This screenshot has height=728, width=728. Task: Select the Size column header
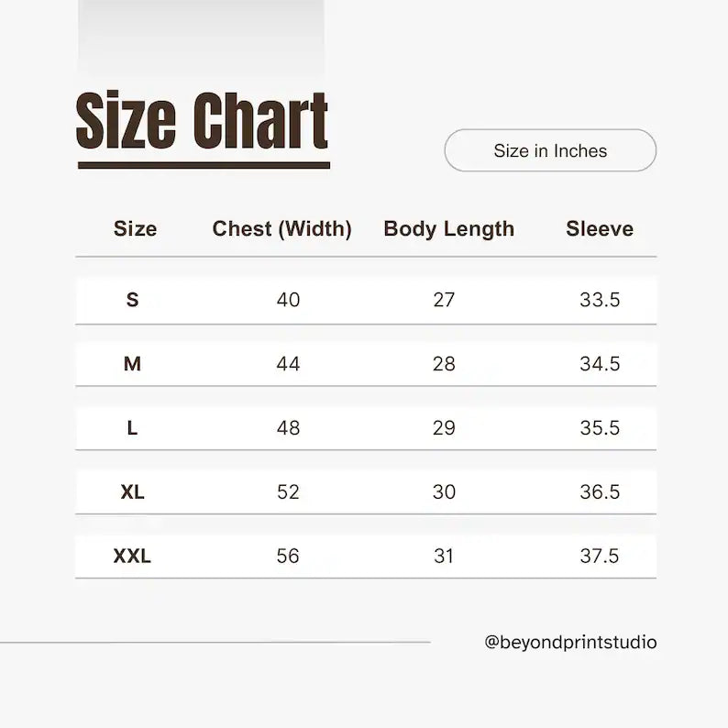click(x=135, y=229)
